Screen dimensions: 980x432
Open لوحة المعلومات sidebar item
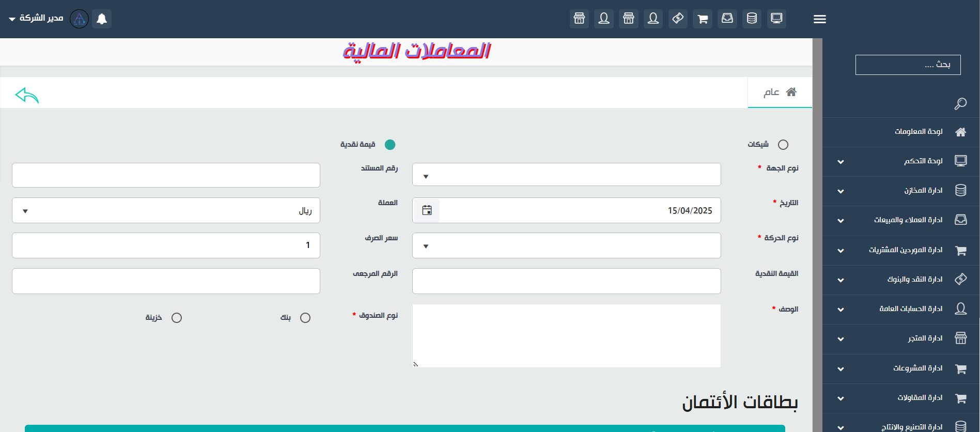coord(901,132)
